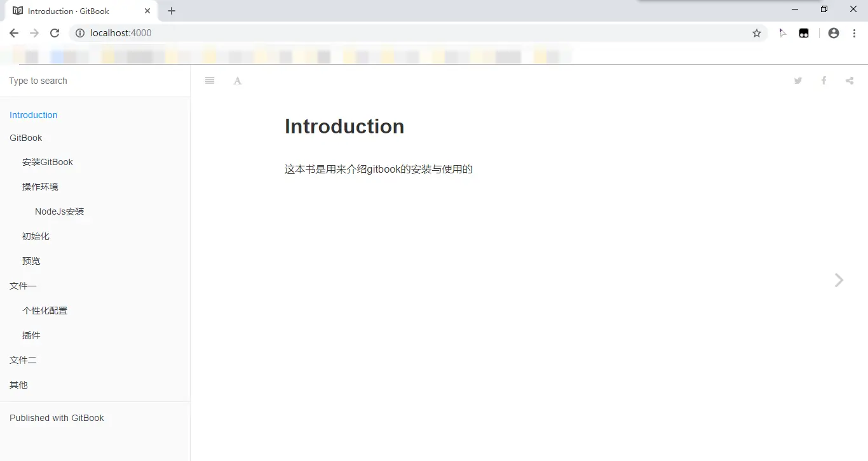868x461 pixels.
Task: Open the 其他 chapter
Action: click(x=18, y=385)
